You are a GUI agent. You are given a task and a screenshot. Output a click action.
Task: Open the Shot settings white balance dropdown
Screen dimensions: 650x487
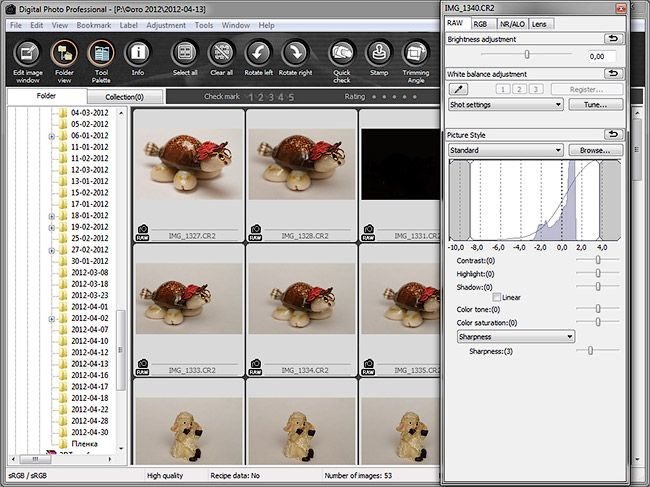tap(506, 104)
